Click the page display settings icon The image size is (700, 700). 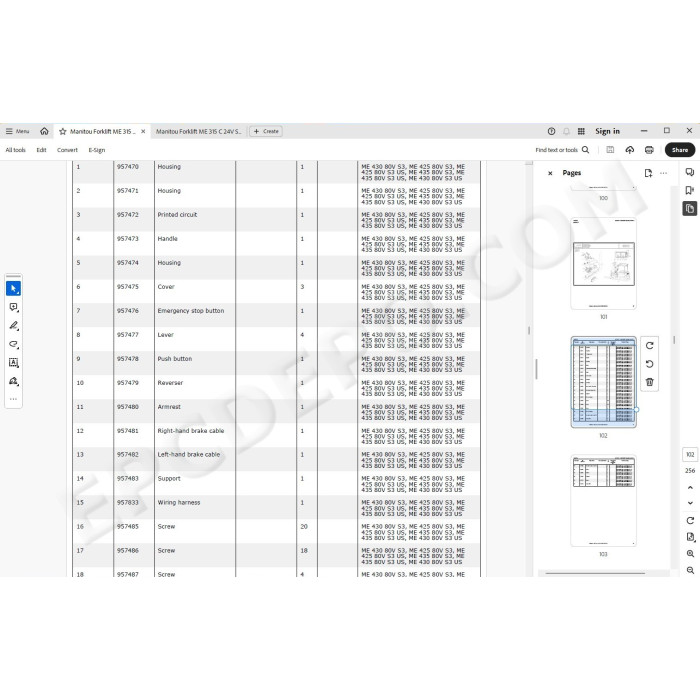[690, 537]
